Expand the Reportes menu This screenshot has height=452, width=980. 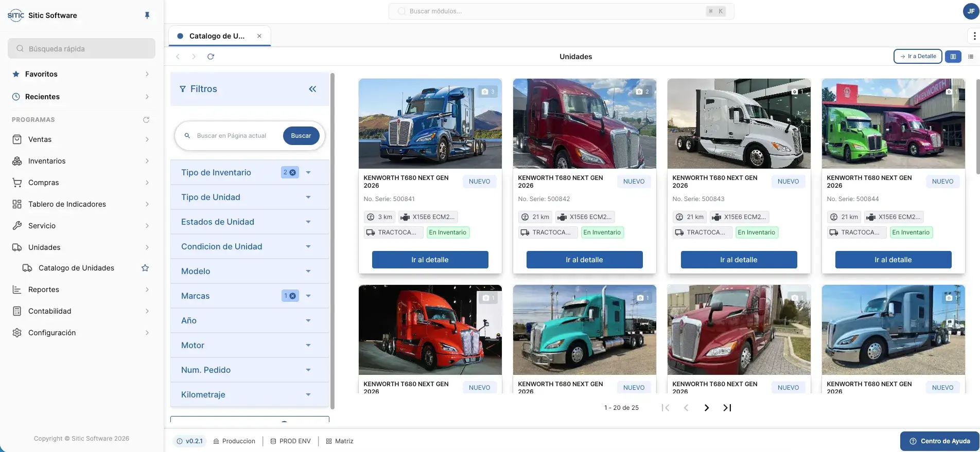81,290
